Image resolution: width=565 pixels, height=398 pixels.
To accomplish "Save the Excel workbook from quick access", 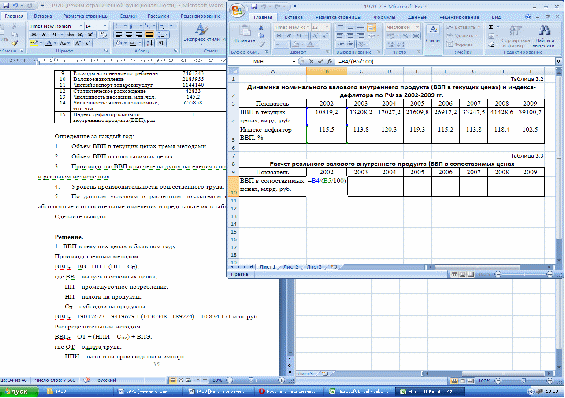I will 255,6.
